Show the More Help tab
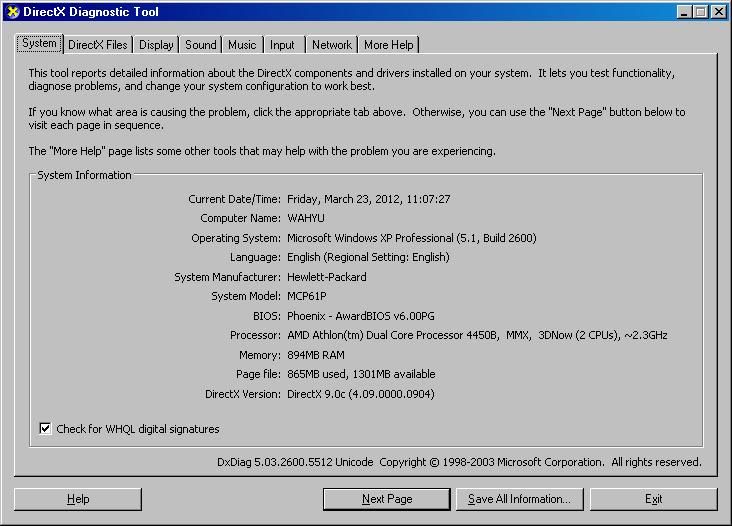 [x=388, y=45]
